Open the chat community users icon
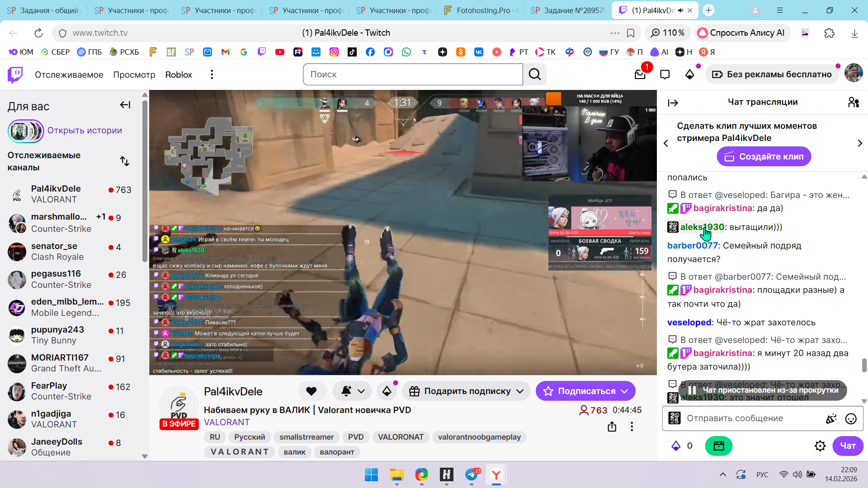This screenshot has height=488, width=868. 853,102
